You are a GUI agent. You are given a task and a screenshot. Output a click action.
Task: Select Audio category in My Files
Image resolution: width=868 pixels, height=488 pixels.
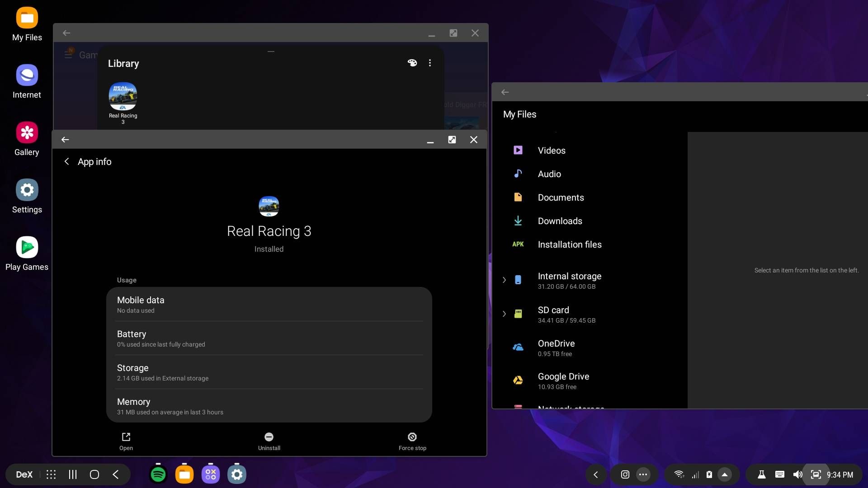(549, 174)
